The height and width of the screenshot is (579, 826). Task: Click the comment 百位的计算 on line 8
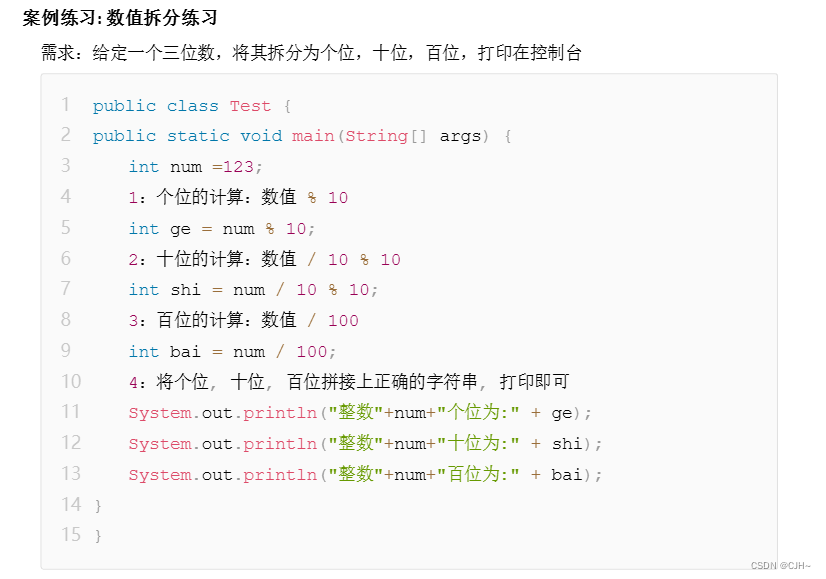(x=200, y=320)
